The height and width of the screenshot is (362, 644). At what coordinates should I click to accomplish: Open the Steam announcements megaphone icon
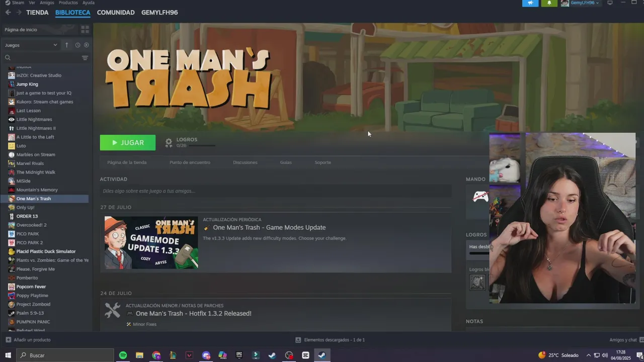(x=530, y=3)
